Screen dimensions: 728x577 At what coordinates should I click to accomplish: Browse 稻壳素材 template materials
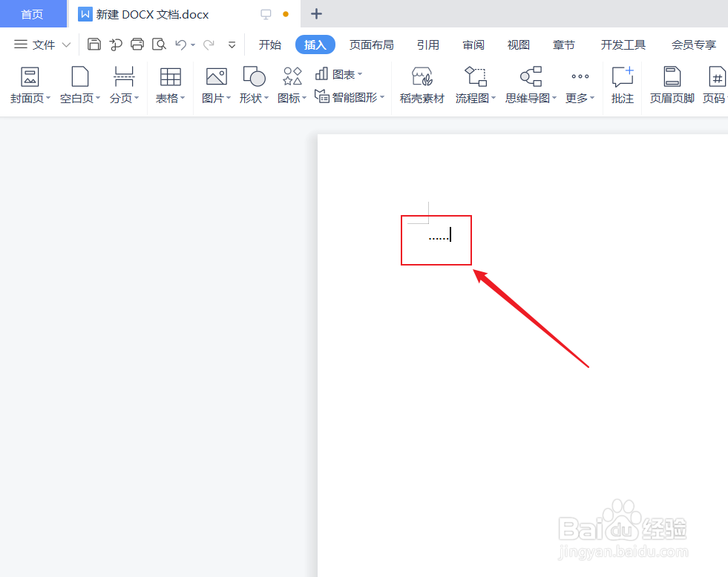[x=422, y=84]
